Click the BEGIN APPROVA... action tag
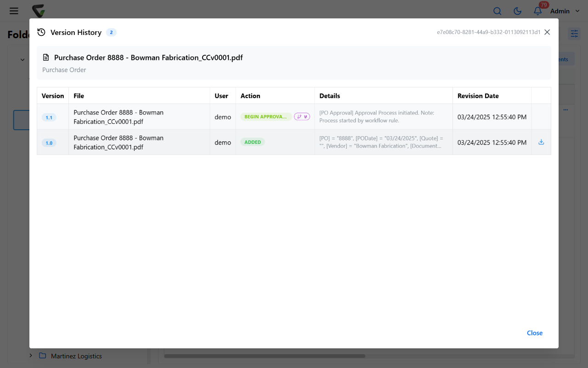588x368 pixels. click(266, 117)
